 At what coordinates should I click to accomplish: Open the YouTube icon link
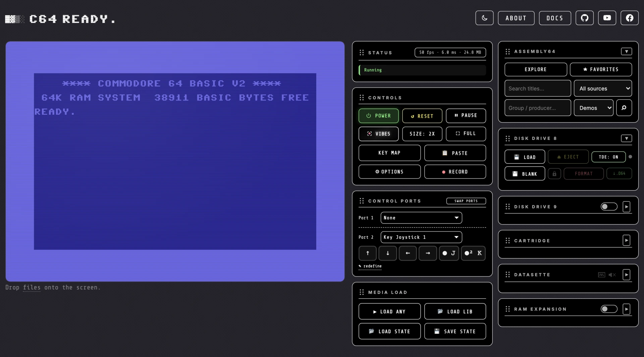[x=607, y=18]
